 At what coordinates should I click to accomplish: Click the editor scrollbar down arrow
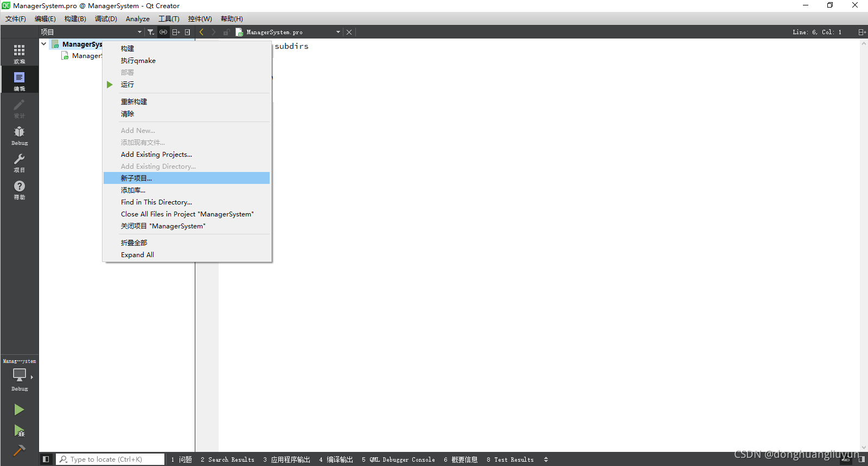[x=864, y=448]
